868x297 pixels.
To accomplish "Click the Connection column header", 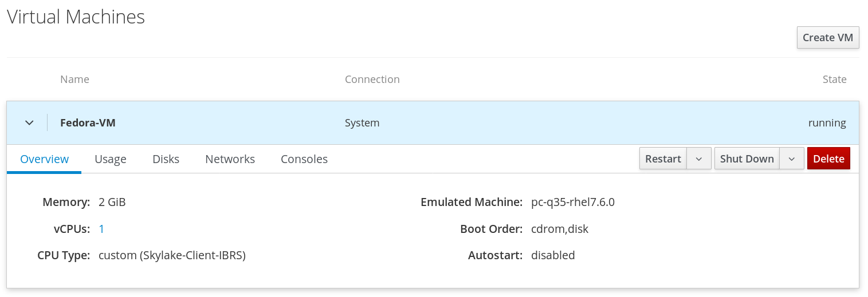I will [x=372, y=80].
